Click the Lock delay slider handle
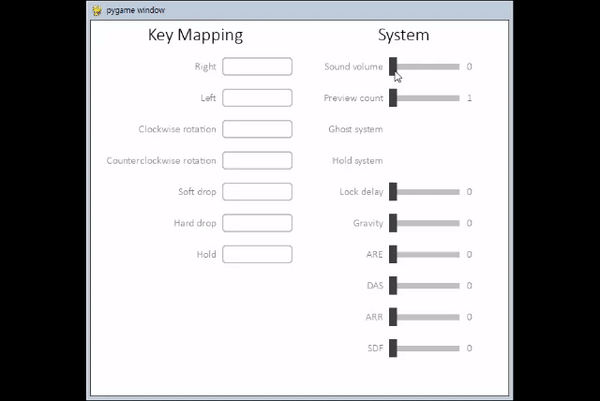600x401 pixels. click(x=393, y=192)
